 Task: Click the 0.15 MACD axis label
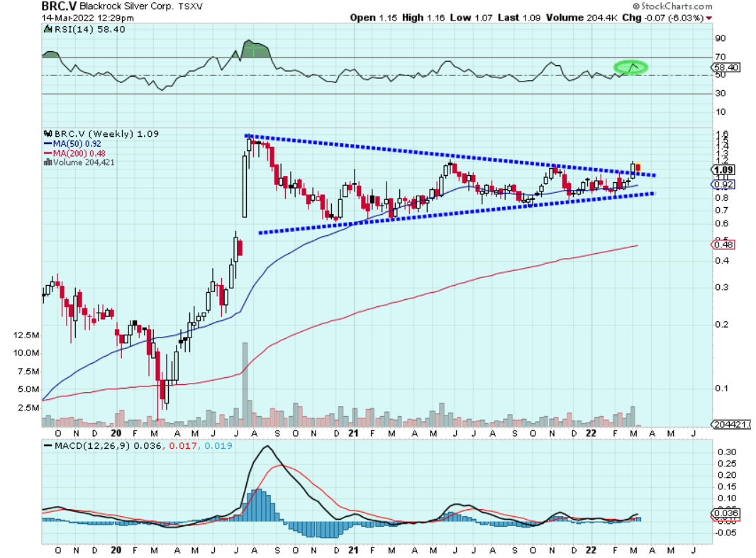727,486
